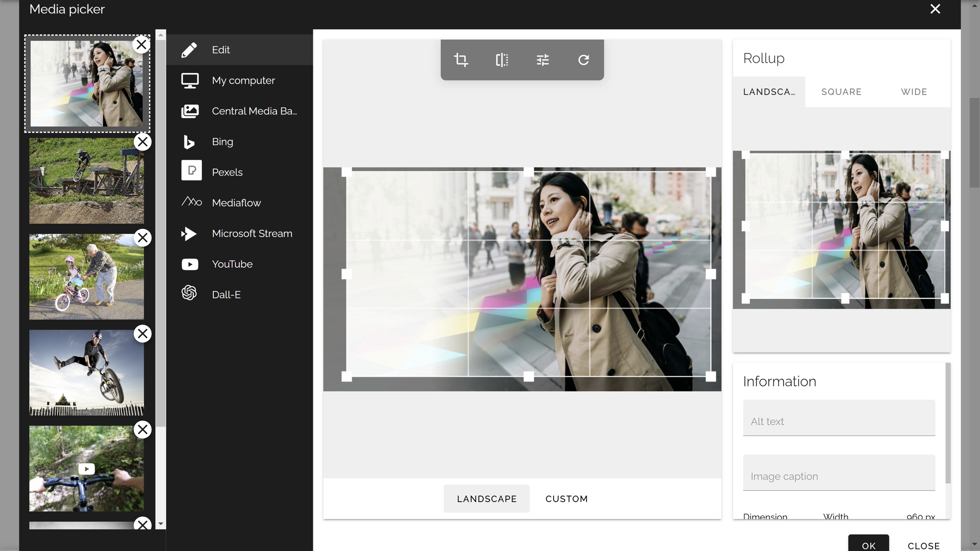This screenshot has height=551, width=980.
Task: Select the mountain bike ramp thumbnail
Action: (x=86, y=181)
